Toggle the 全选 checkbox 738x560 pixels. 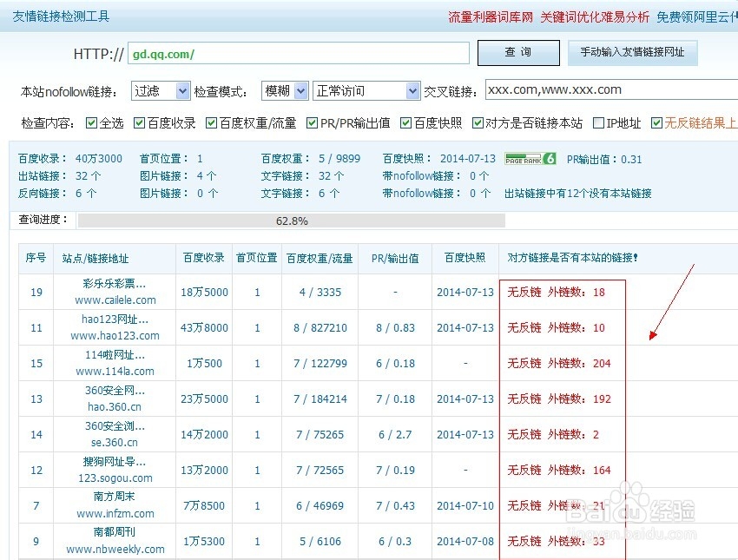pos(91,122)
